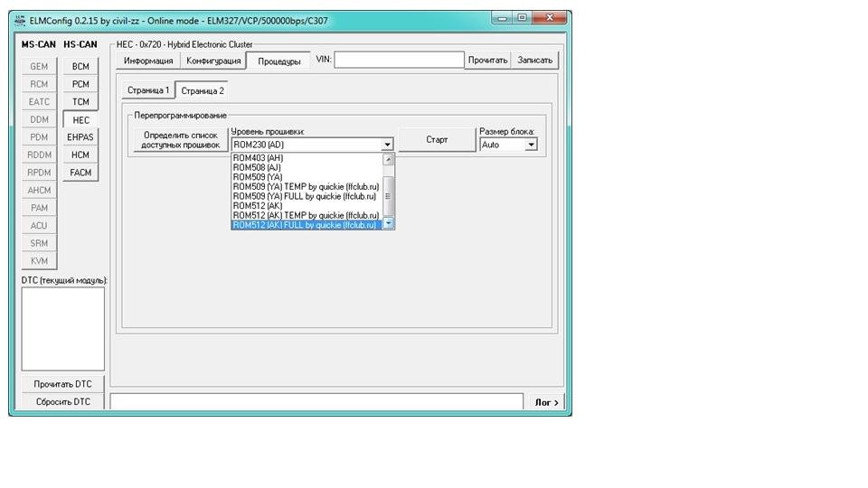Click the Сбросить DTC button

[62, 401]
